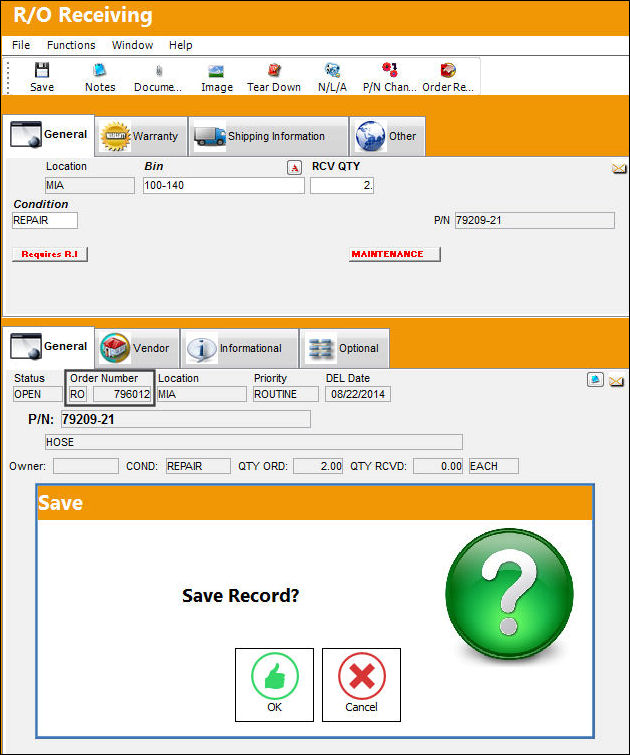The image size is (630, 755).
Task: Click the DEL Date field 08/22/2014
Action: click(x=358, y=394)
